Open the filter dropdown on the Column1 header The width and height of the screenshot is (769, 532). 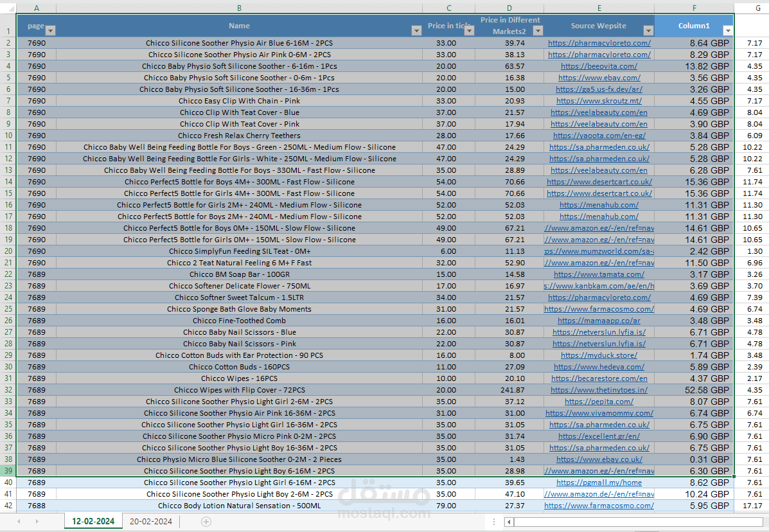point(728,31)
